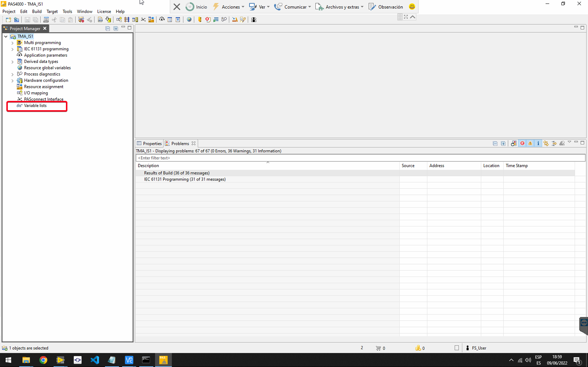Image resolution: width=588 pixels, height=367 pixels.
Task: Click the orange marker toolbar icon
Action: (x=200, y=20)
